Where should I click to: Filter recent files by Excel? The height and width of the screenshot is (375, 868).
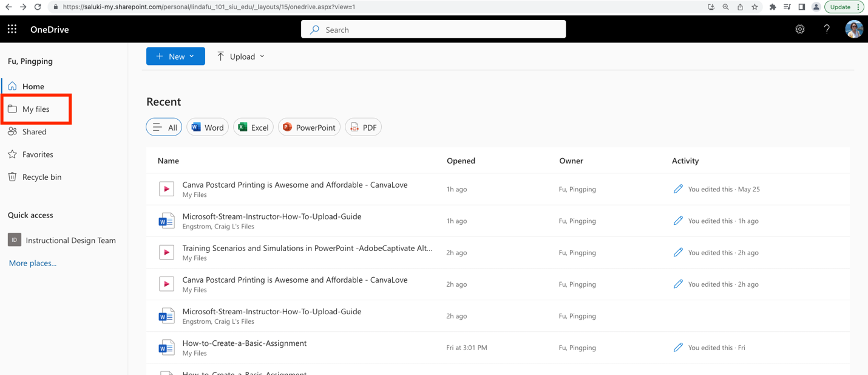point(253,127)
